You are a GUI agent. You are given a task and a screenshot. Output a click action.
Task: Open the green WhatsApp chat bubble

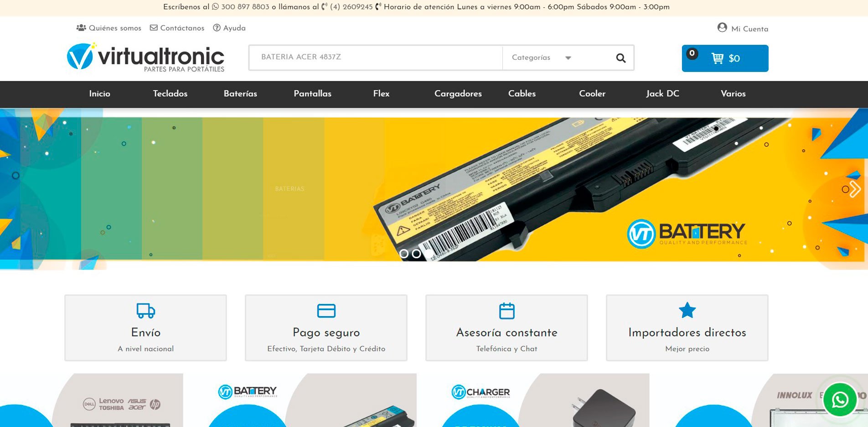tap(840, 400)
